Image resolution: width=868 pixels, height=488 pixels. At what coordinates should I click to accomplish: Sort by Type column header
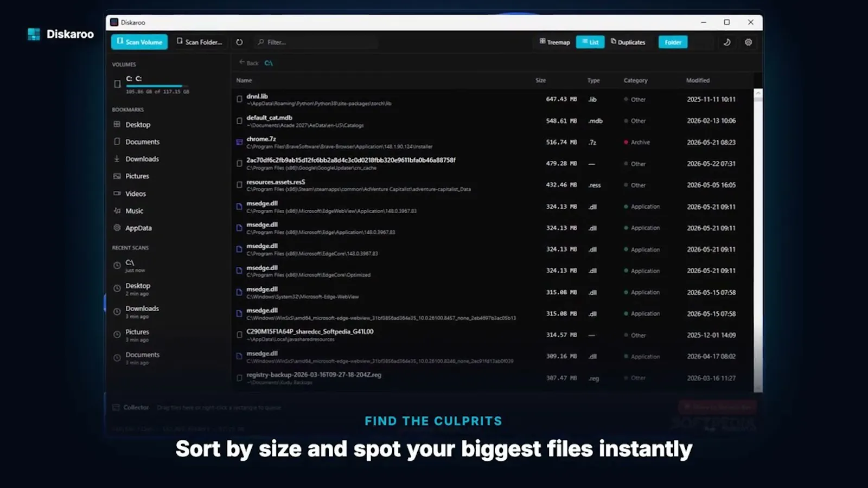(x=593, y=80)
